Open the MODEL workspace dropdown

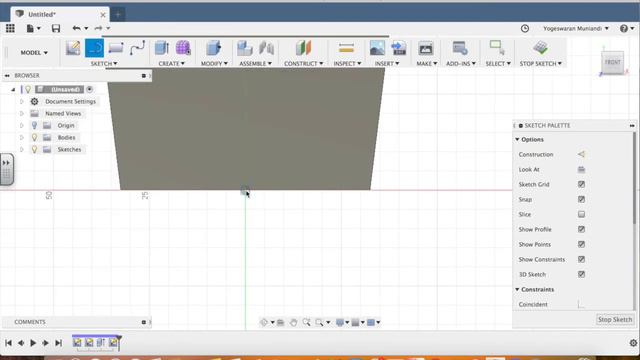pyautogui.click(x=34, y=53)
